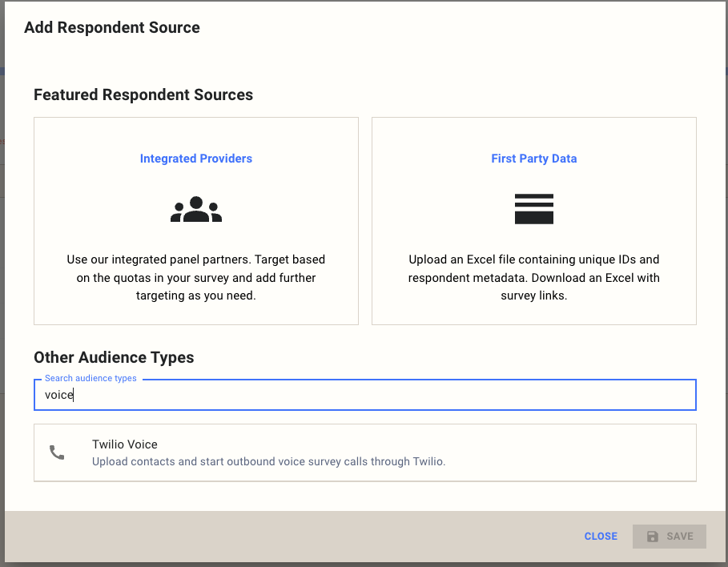Screen dimensions: 728x567
Task: Click the Add Respondent Source title
Action: tap(111, 27)
